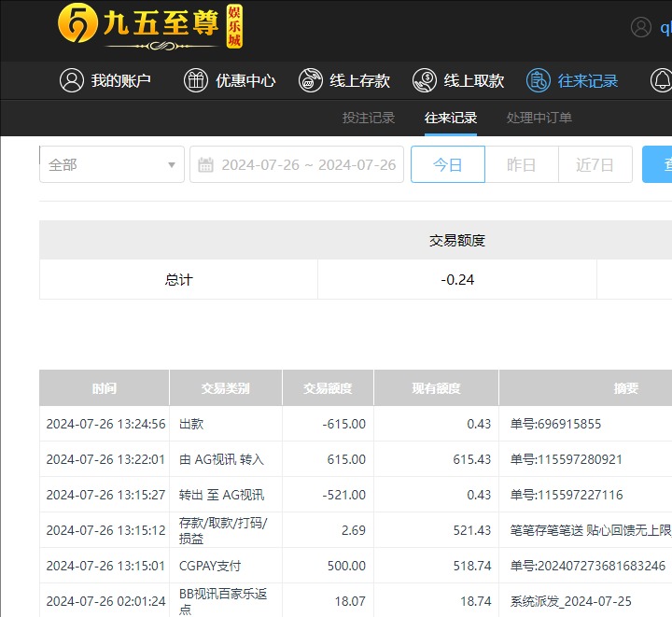Switch to the 投注记录 tab
This screenshot has height=617, width=672.
(369, 118)
